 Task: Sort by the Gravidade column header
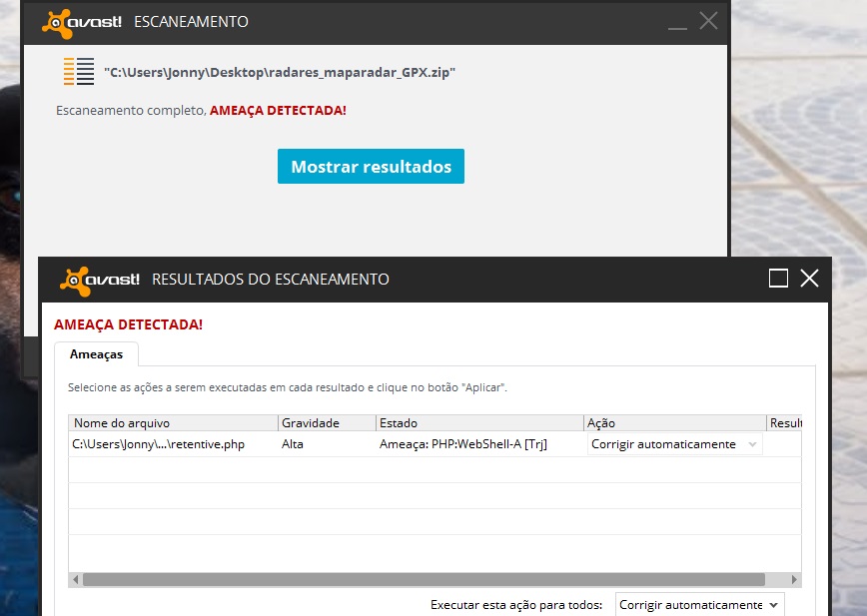327,423
